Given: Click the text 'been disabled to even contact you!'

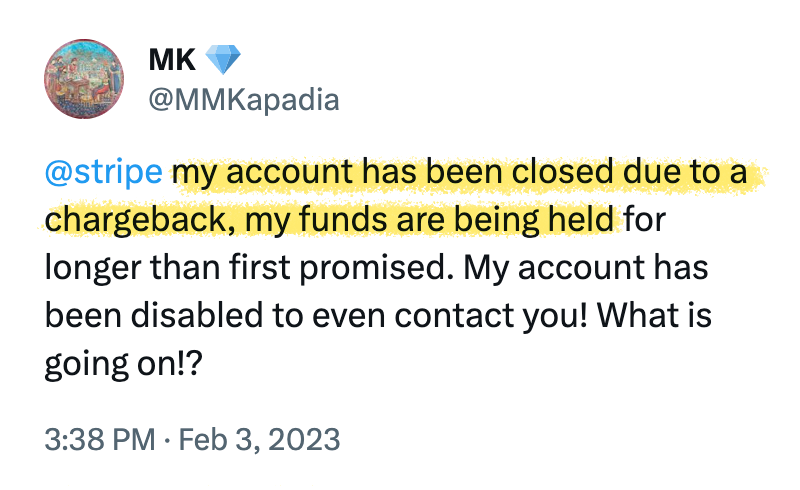Looking at the screenshot, I should tap(316, 316).
